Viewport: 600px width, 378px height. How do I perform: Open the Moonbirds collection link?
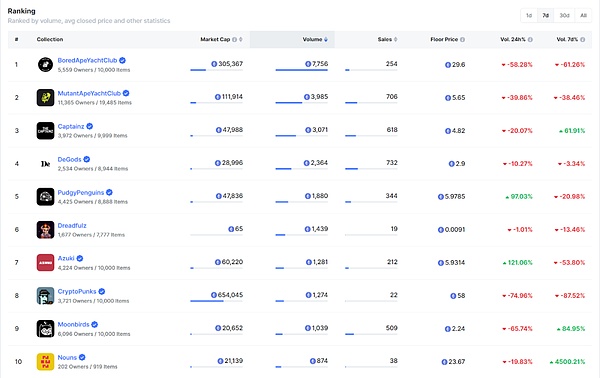pyautogui.click(x=73, y=324)
